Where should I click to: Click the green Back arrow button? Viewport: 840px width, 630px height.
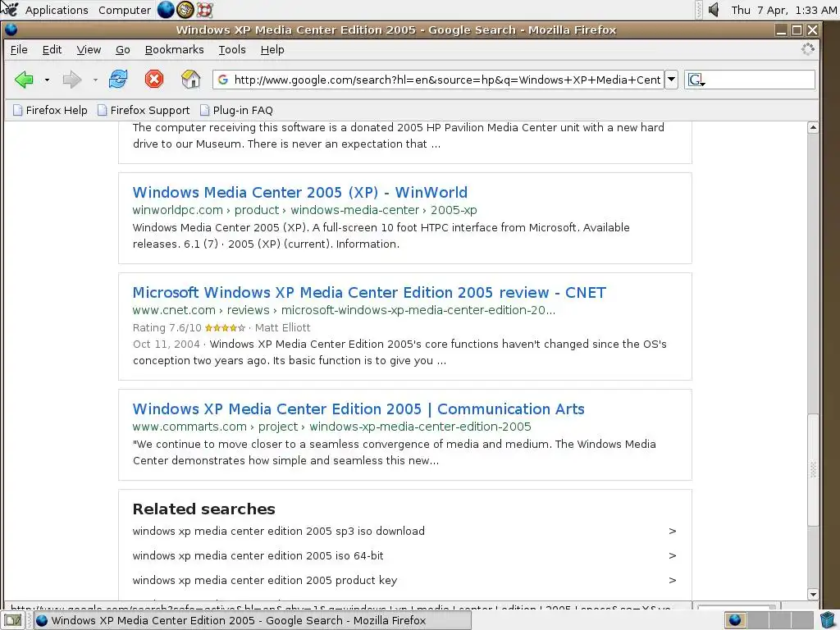(x=24, y=80)
